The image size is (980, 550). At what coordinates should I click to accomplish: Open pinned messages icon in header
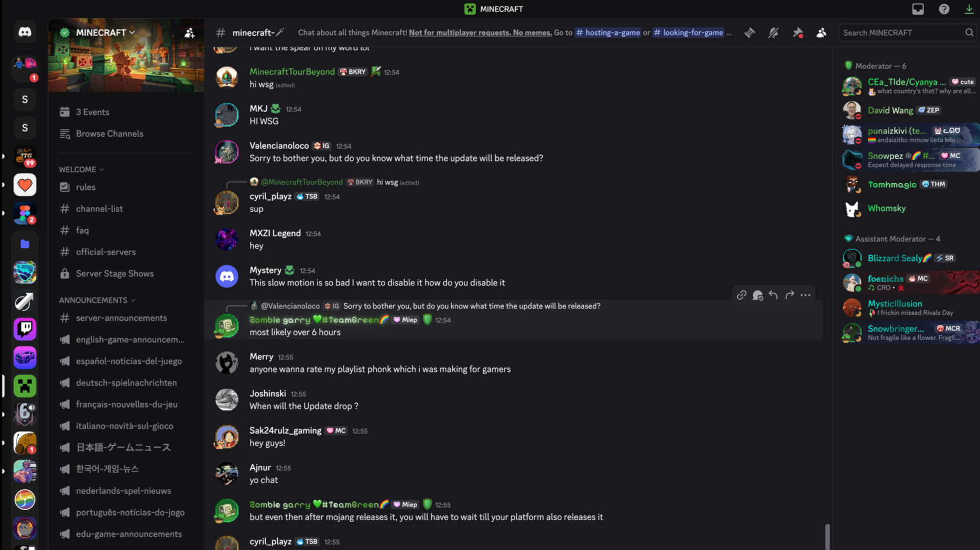(798, 32)
